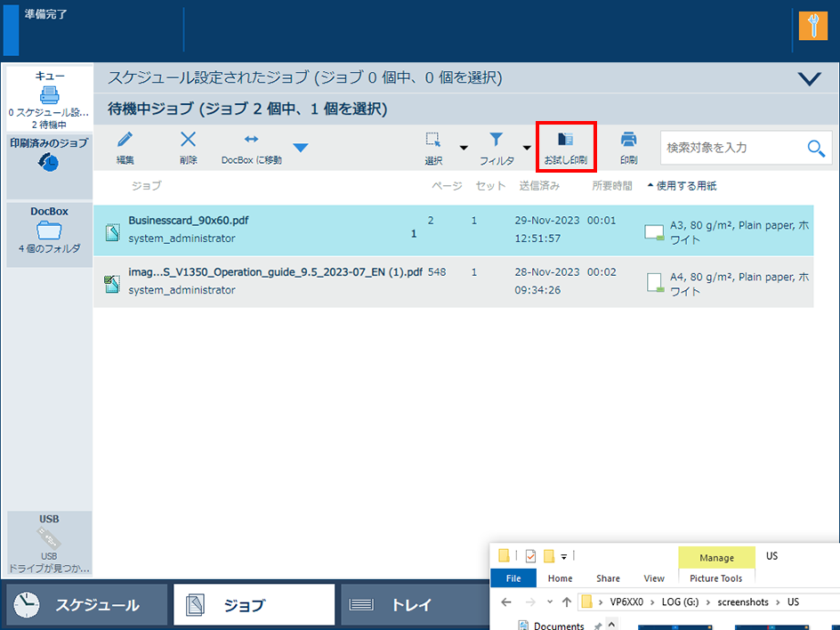Screen dimensions: 840x630
Task: Switch to the ジョブ tab
Action: coord(254,605)
